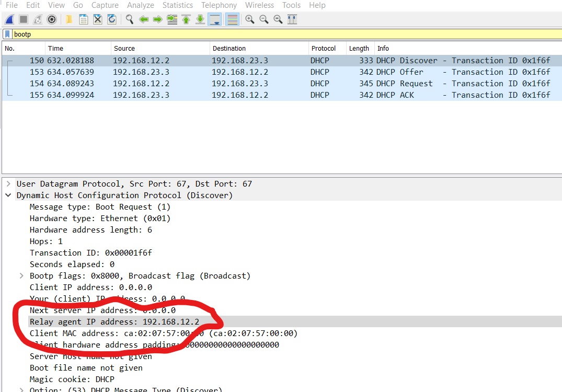Restart the current capture

pos(37,19)
